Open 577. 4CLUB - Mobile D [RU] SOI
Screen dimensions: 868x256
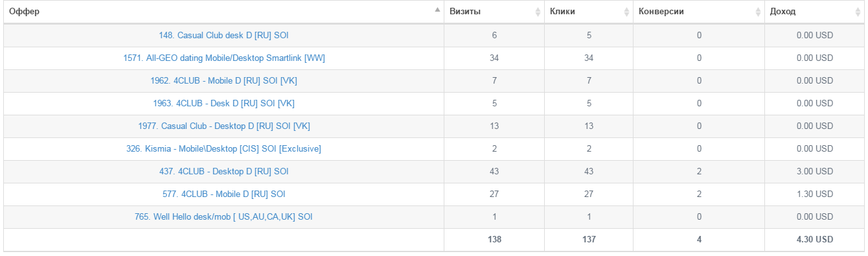pos(223,194)
